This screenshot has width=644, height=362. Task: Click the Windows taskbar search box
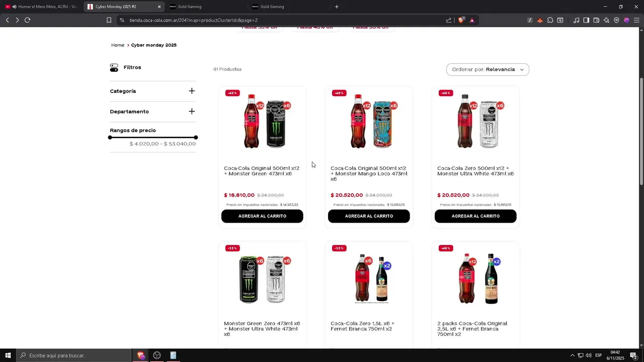[73, 355]
